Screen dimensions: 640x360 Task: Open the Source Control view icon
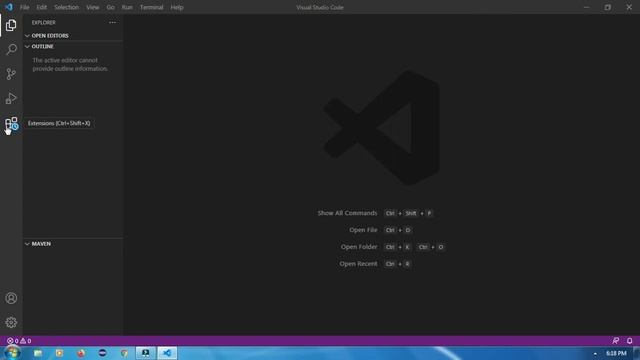pyautogui.click(x=11, y=74)
